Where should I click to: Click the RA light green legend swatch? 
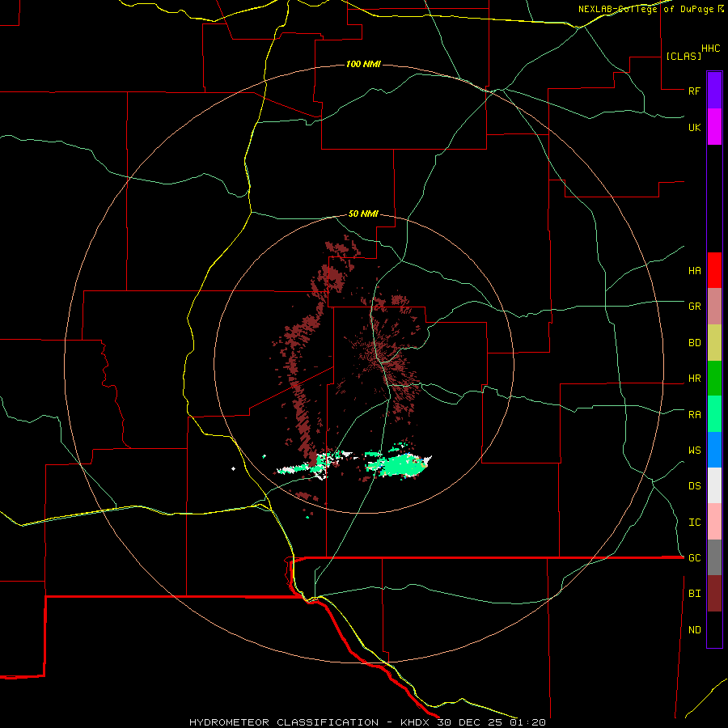point(714,414)
